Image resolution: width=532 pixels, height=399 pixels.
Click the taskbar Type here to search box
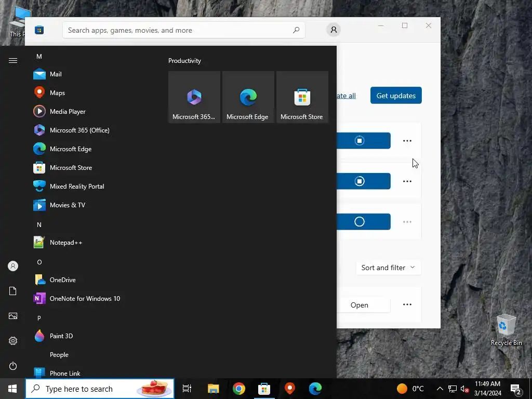(x=100, y=389)
